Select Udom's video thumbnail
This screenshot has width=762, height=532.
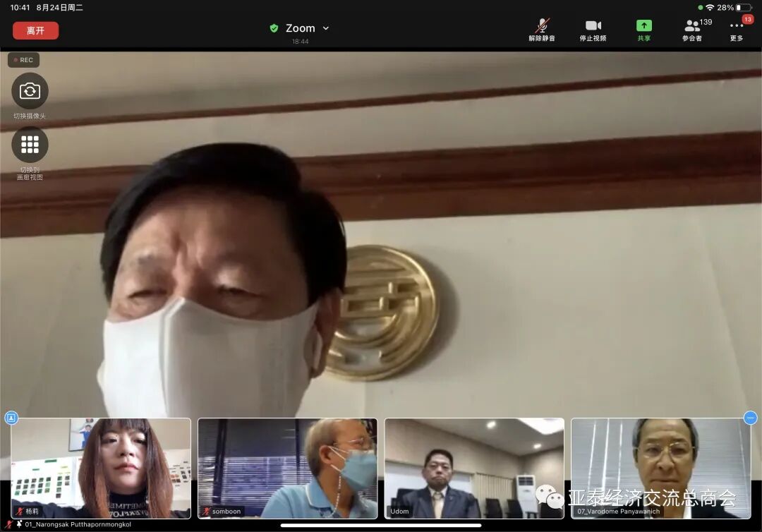coord(474,468)
